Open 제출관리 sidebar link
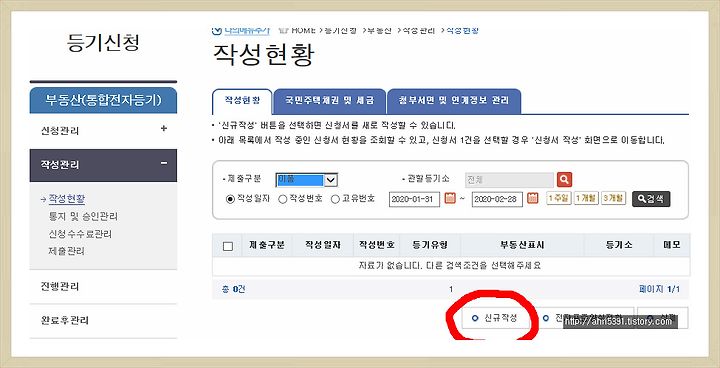720x368 pixels. pyautogui.click(x=67, y=251)
